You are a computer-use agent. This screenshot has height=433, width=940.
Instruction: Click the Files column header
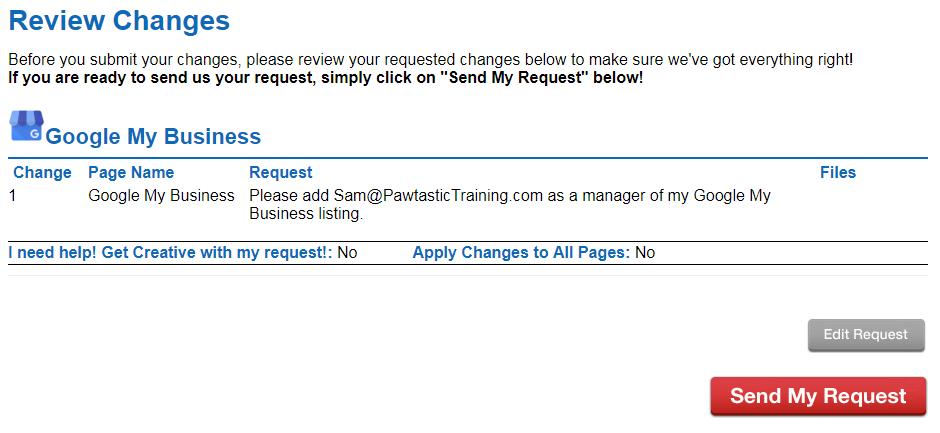click(x=837, y=173)
